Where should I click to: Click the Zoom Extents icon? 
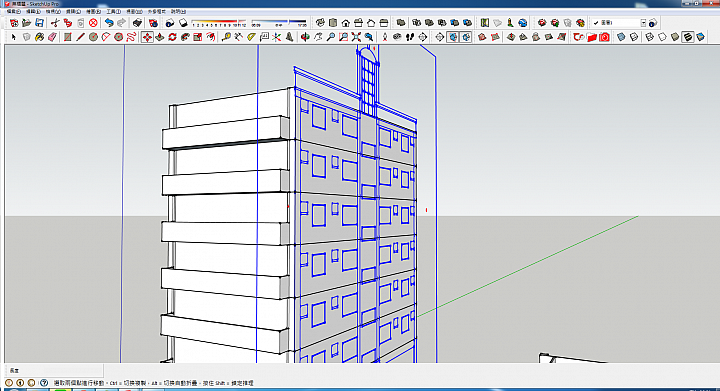point(356,37)
